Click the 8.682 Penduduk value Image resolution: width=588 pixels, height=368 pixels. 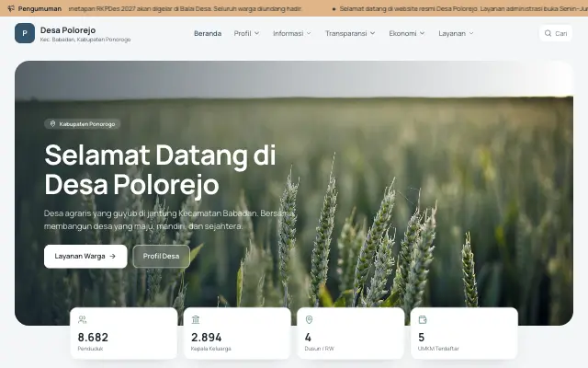click(x=93, y=338)
